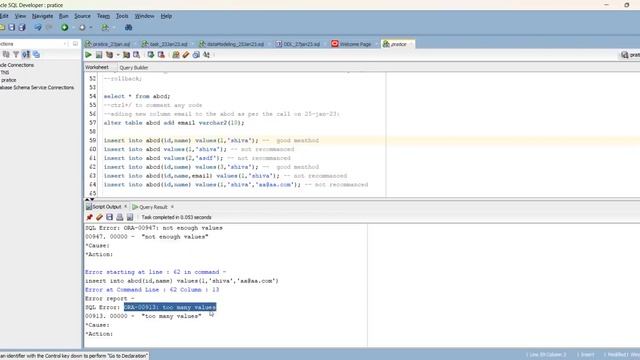
Task: Open the Source menu
Action: (x=82, y=16)
